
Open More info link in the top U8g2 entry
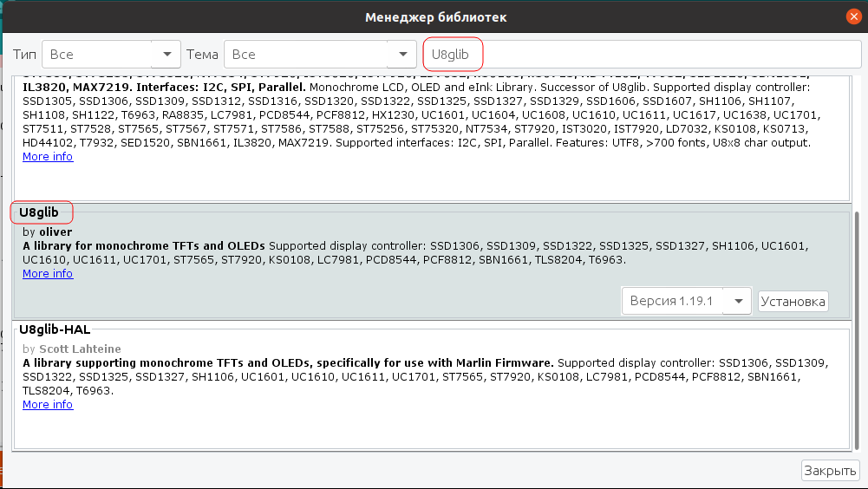tap(48, 157)
